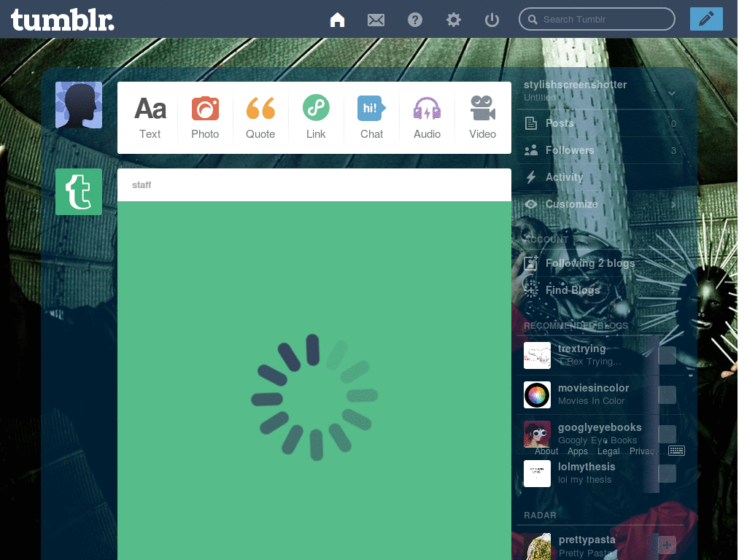This screenshot has height=560, width=747.
Task: Click the tumblr logo
Action: 63,20
